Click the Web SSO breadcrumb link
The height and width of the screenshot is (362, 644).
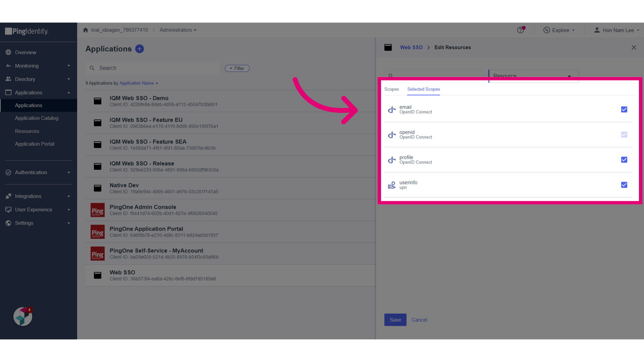411,47
